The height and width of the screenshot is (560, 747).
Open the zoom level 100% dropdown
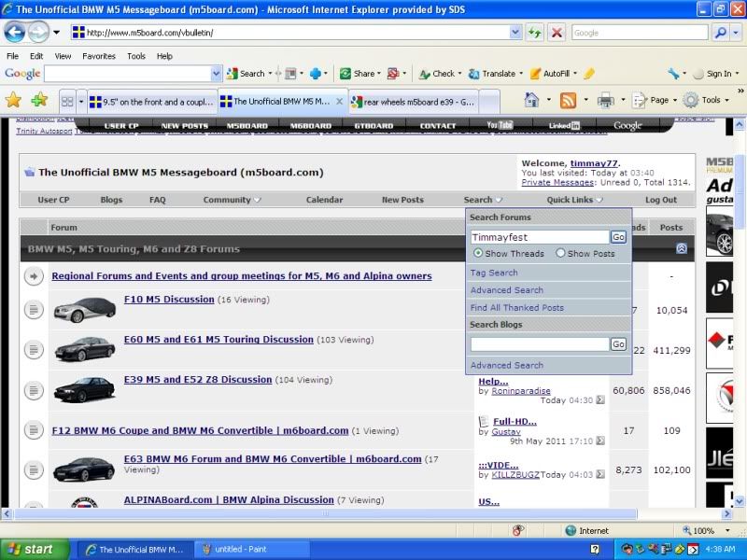(727, 530)
